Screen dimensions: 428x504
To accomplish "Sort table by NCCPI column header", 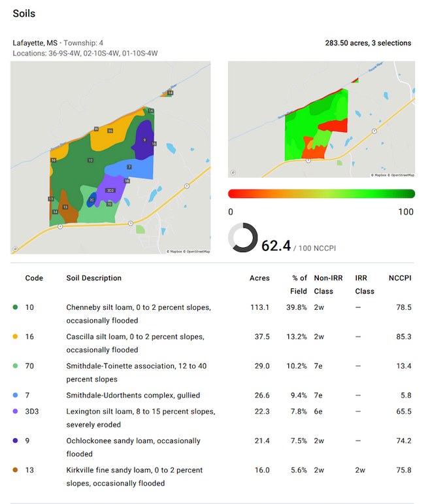I will tap(400, 278).
